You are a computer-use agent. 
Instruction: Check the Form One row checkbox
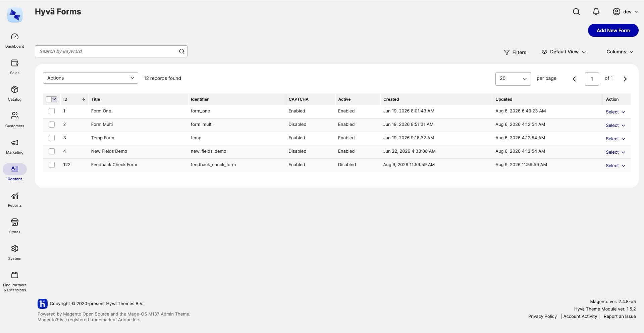pyautogui.click(x=52, y=111)
